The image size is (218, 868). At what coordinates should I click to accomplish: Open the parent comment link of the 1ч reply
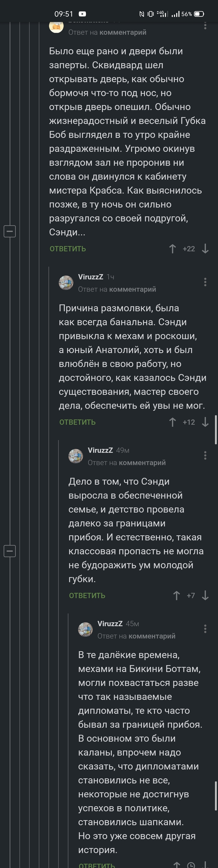(132, 289)
